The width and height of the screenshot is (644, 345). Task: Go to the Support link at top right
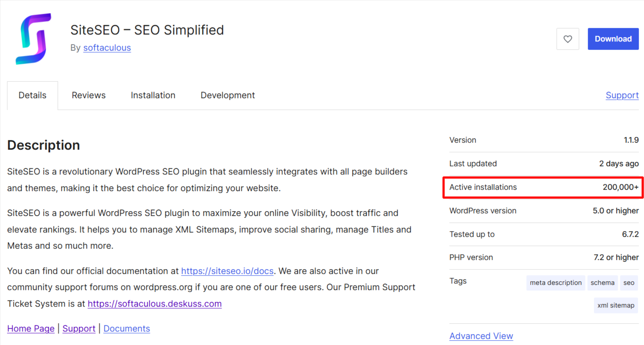click(x=622, y=95)
